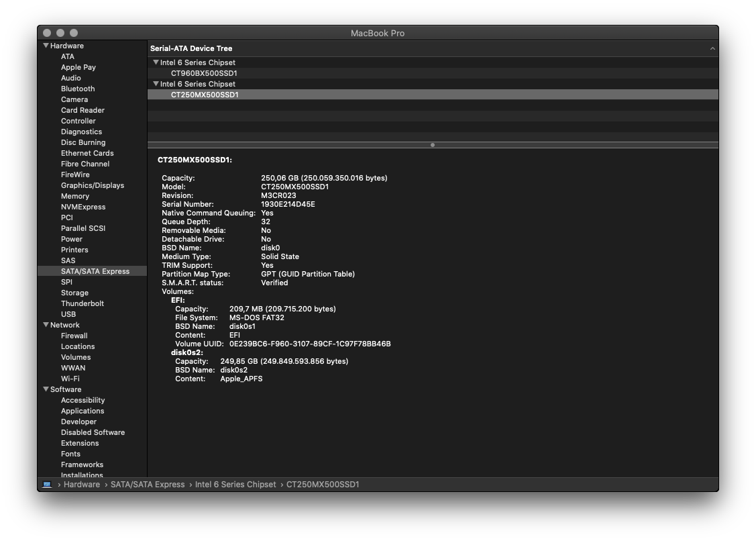Select Firewall under Network

point(74,336)
